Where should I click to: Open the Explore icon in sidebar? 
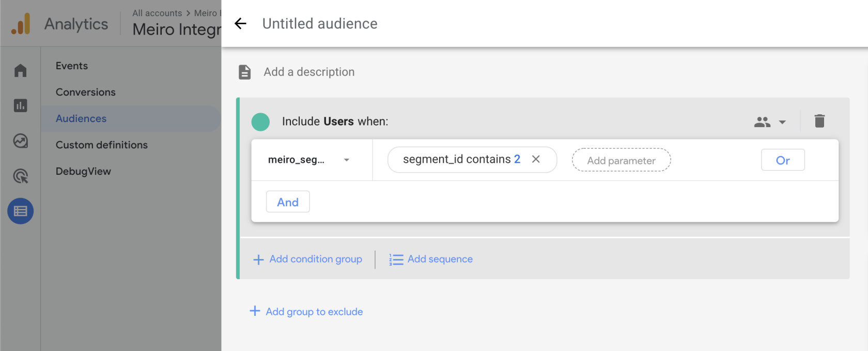[21, 141]
